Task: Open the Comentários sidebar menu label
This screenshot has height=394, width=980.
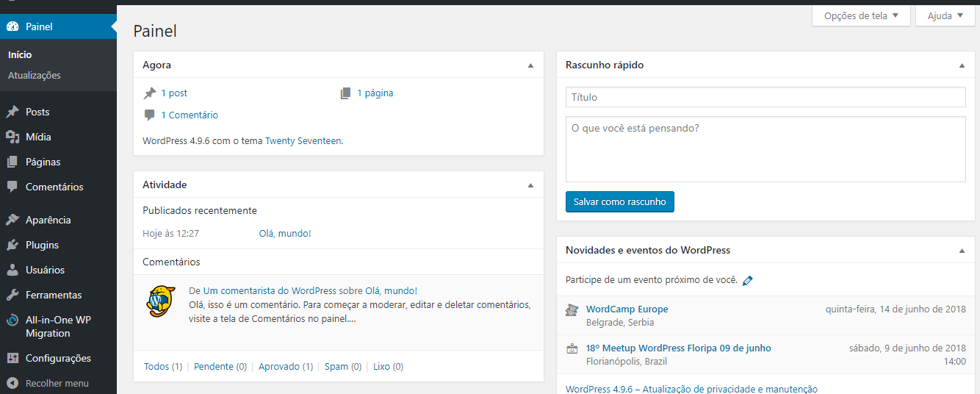Action: pyautogui.click(x=54, y=187)
